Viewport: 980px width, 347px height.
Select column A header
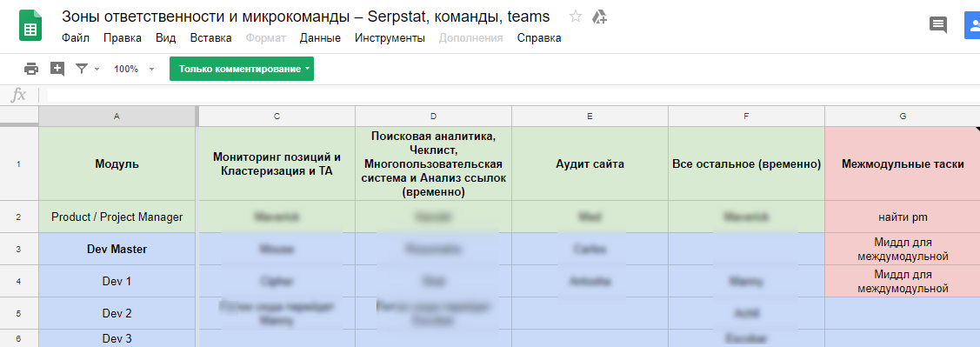click(117, 116)
